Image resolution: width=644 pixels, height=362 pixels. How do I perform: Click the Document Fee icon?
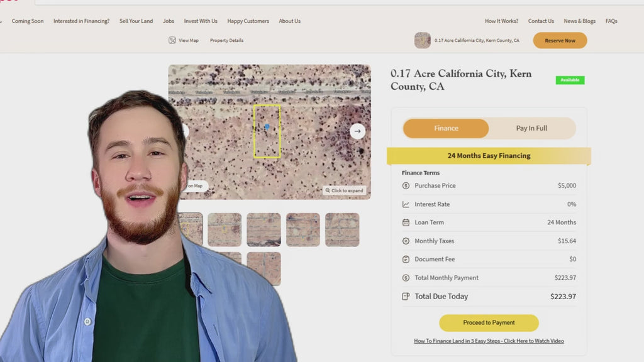(406, 259)
